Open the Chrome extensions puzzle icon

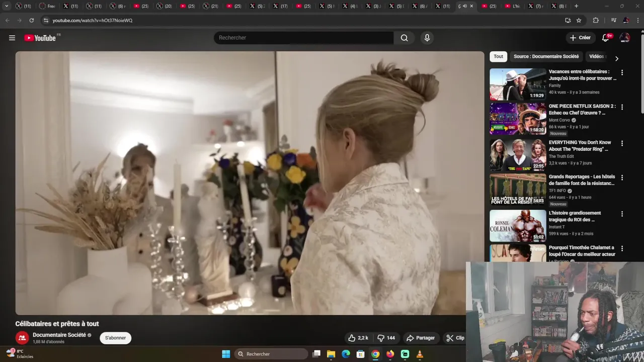pos(596,20)
